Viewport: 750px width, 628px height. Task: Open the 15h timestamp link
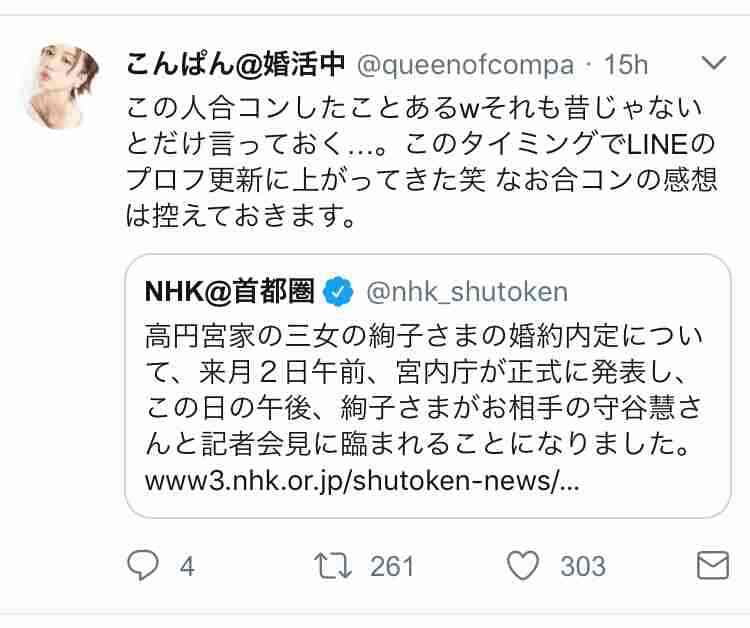(x=626, y=65)
